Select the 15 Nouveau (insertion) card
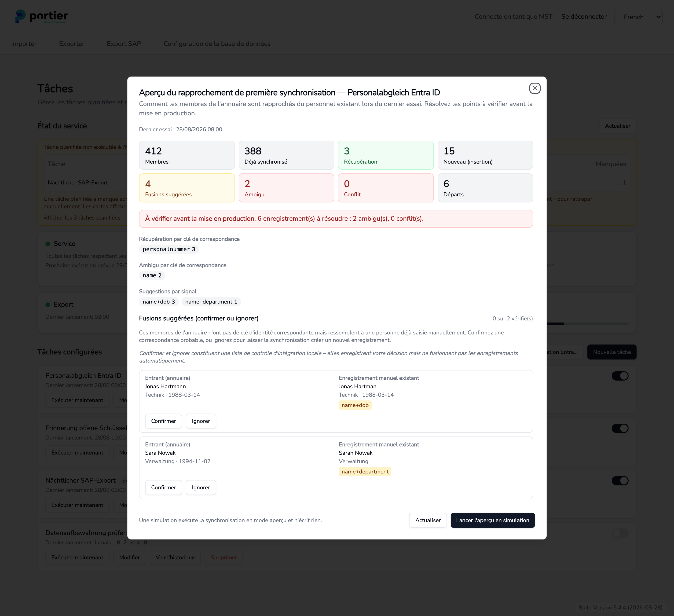This screenshot has width=674, height=616. [485, 155]
